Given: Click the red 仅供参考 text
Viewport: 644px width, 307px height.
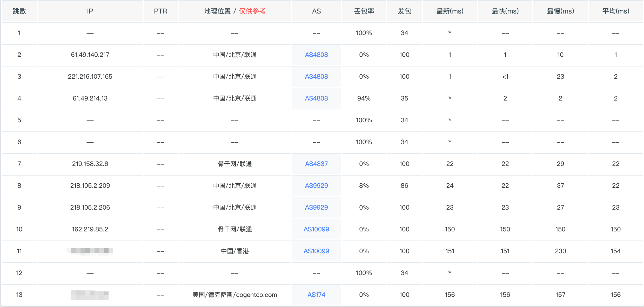Looking at the screenshot, I should point(252,11).
